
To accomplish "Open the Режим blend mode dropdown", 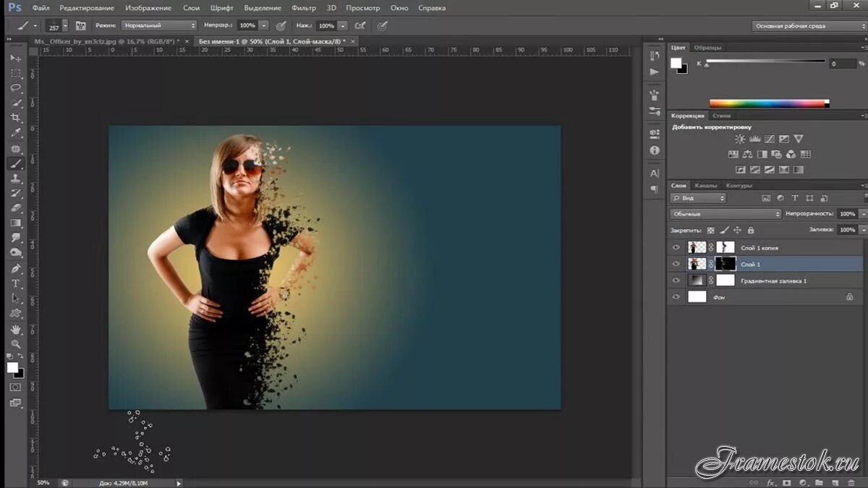I will tap(158, 25).
